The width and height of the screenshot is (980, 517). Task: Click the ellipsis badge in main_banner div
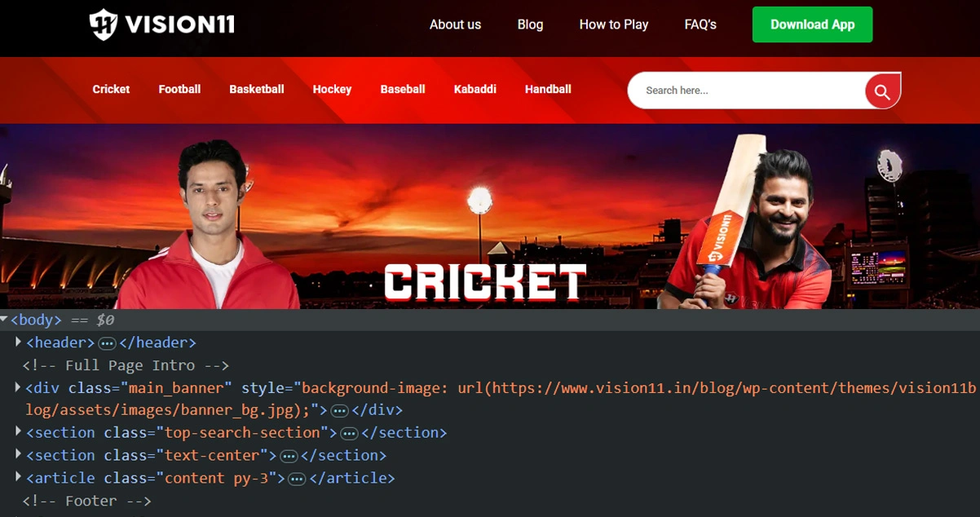tap(340, 410)
